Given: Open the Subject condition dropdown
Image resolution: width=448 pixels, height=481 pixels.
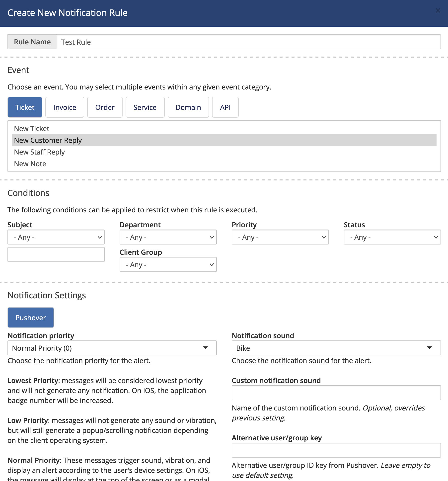Looking at the screenshot, I should (56, 237).
